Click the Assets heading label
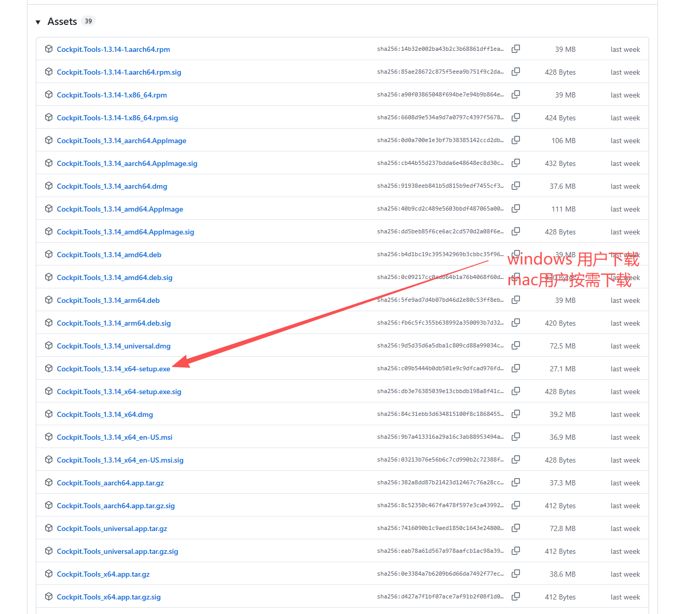Screen dimensions: 700x614 click(x=62, y=21)
